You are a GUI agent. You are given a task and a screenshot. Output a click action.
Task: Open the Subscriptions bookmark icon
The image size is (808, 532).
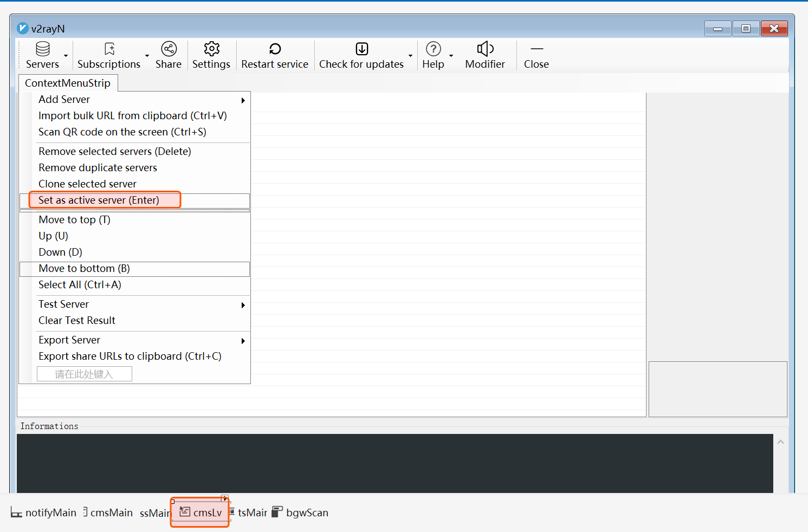pyautogui.click(x=109, y=49)
